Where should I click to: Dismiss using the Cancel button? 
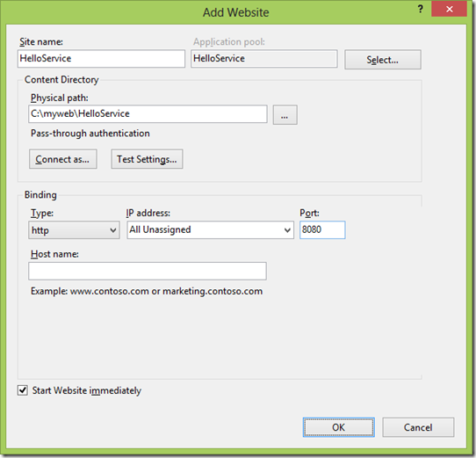(418, 427)
